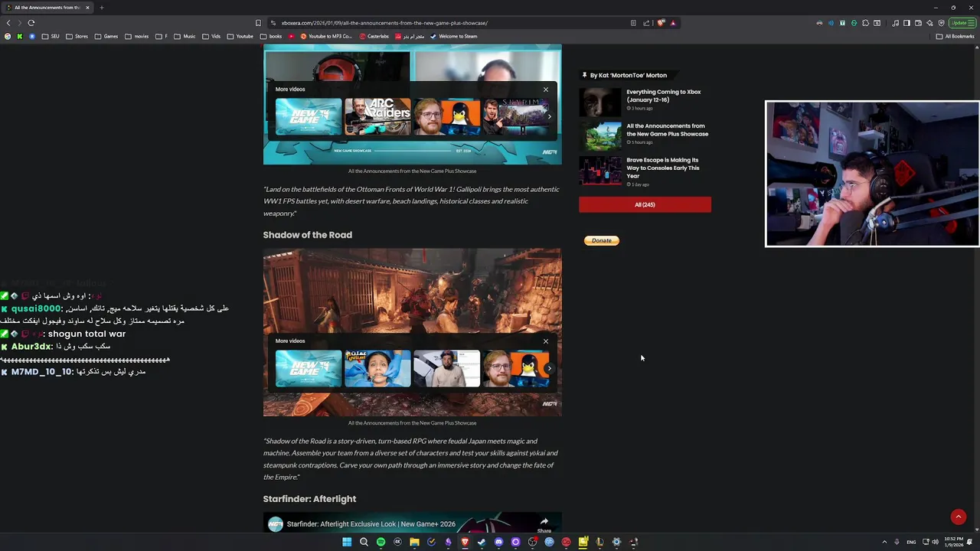Open Everything Coming to Xbox article
The width and height of the screenshot is (980, 551).
click(663, 96)
